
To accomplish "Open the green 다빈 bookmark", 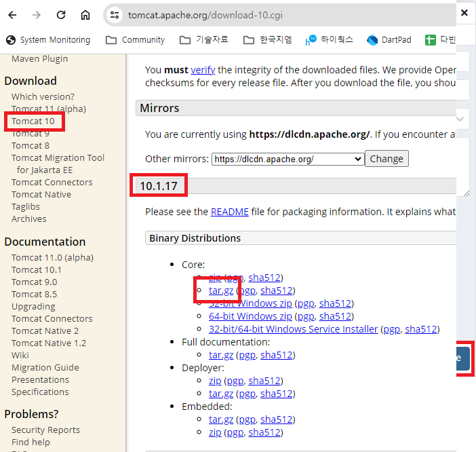I will (x=440, y=40).
